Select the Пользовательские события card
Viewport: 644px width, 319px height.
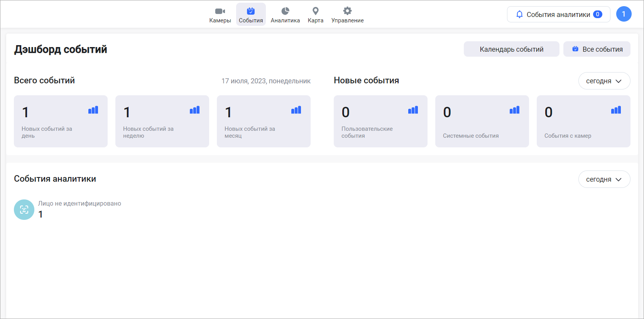(380, 122)
